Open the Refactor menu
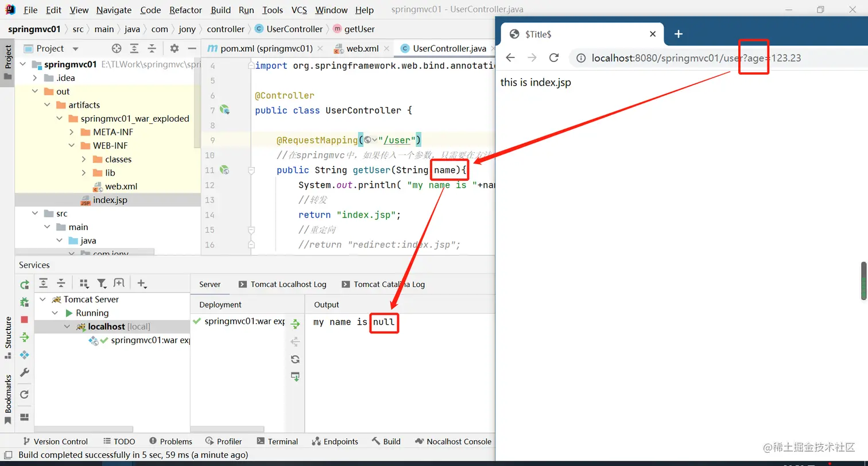Viewport: 868px width, 466px height. pyautogui.click(x=186, y=10)
